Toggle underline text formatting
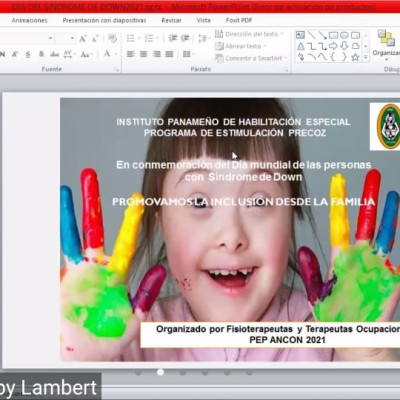 [x=28, y=54]
